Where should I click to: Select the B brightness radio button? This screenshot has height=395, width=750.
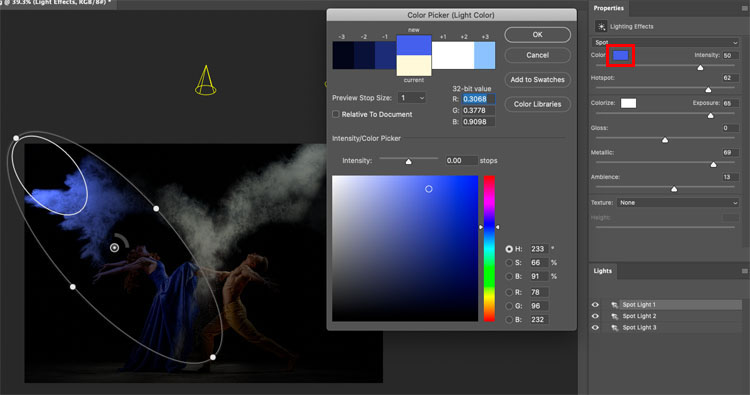coord(509,276)
